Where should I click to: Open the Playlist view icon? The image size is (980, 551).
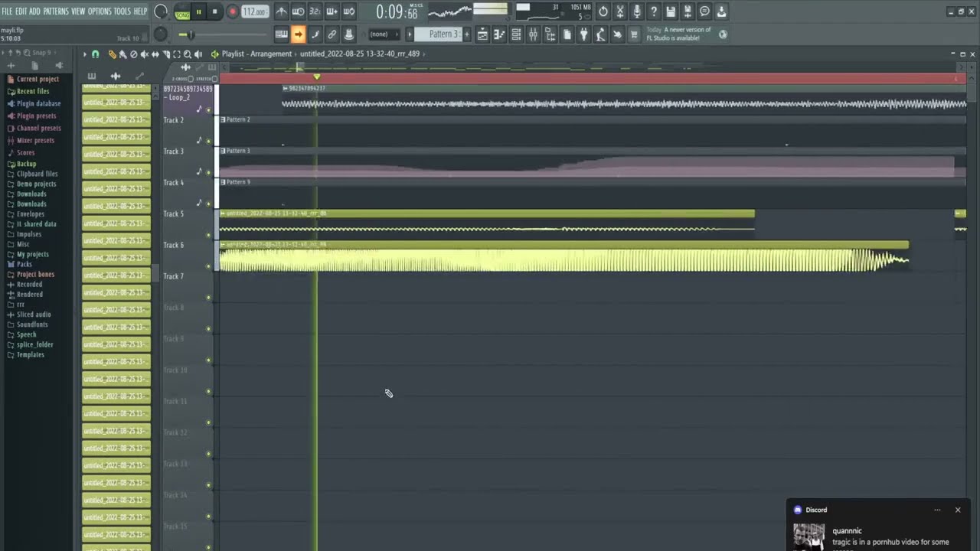482,34
